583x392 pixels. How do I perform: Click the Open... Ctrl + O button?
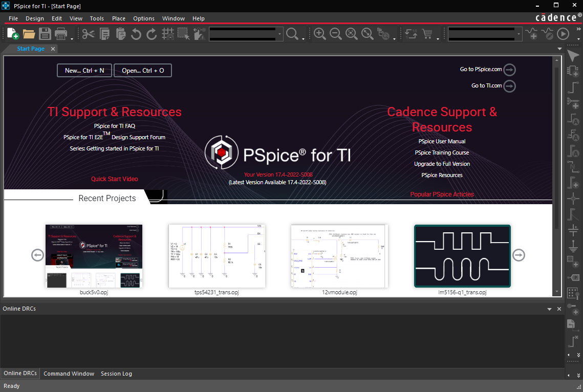point(143,70)
